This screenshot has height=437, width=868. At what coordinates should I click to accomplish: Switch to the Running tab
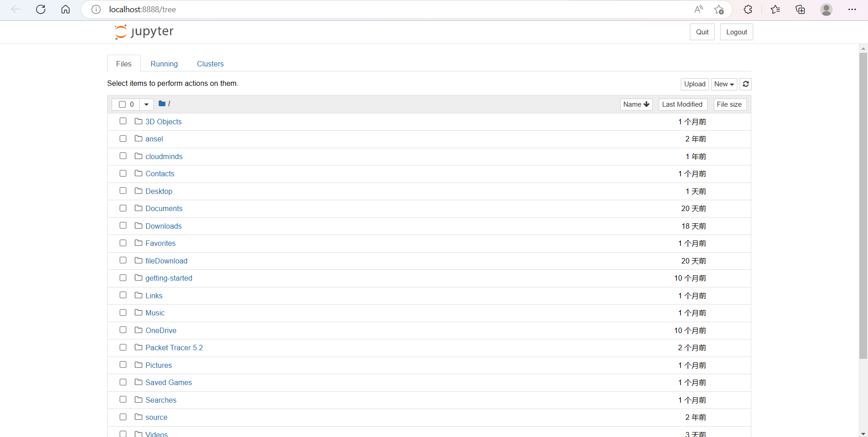(x=164, y=64)
